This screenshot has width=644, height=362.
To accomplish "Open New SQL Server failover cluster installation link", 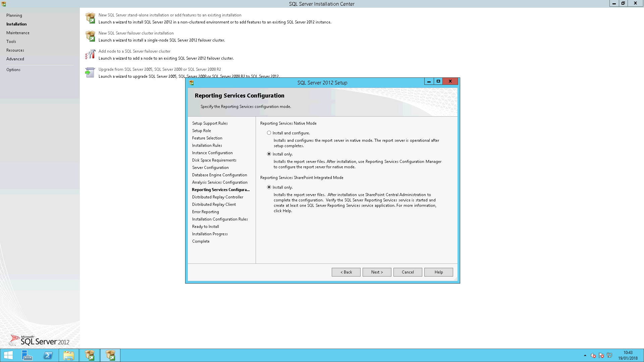I will [x=136, y=33].
